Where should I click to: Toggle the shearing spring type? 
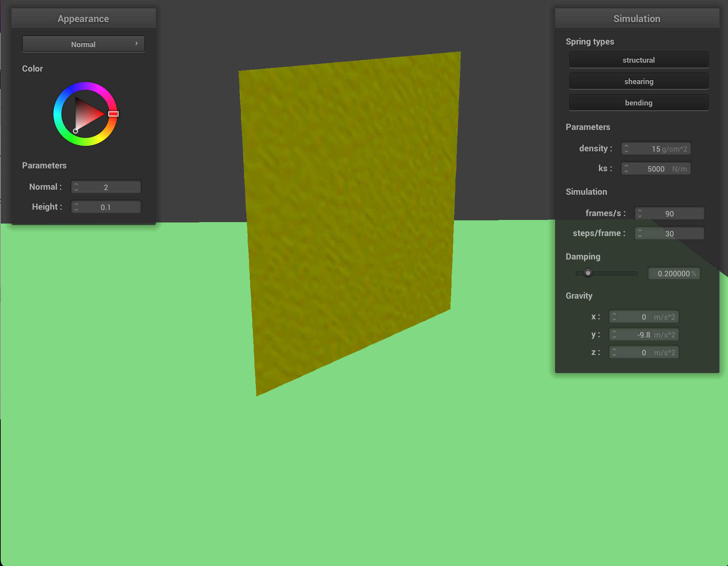(x=638, y=81)
